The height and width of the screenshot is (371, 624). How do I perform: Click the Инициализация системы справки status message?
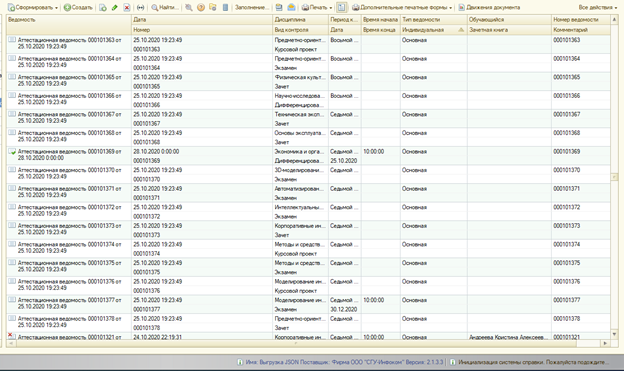[533, 362]
